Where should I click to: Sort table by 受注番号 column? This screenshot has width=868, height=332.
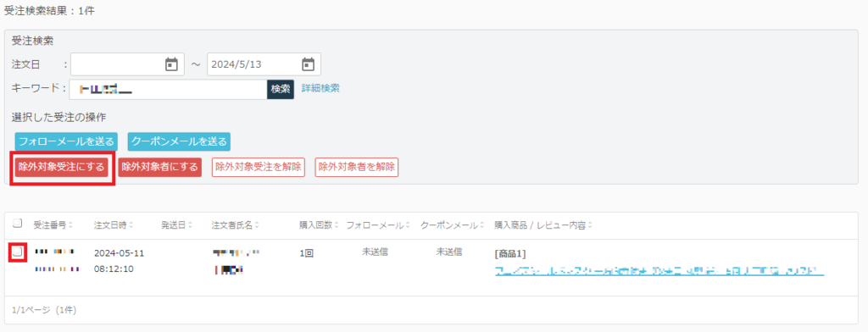[x=53, y=225]
